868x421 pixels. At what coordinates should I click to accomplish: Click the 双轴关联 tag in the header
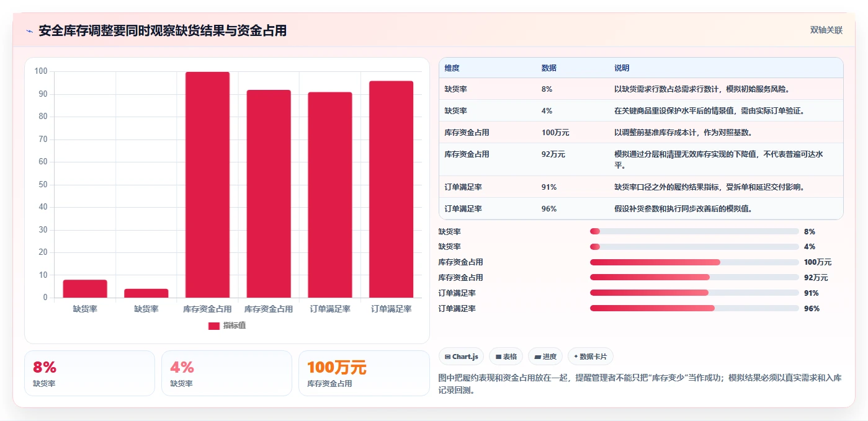tap(826, 30)
